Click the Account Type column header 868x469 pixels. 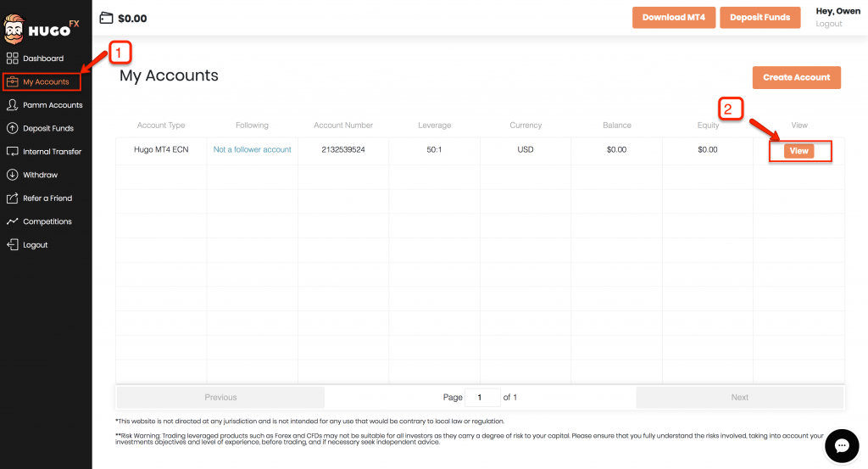161,126
